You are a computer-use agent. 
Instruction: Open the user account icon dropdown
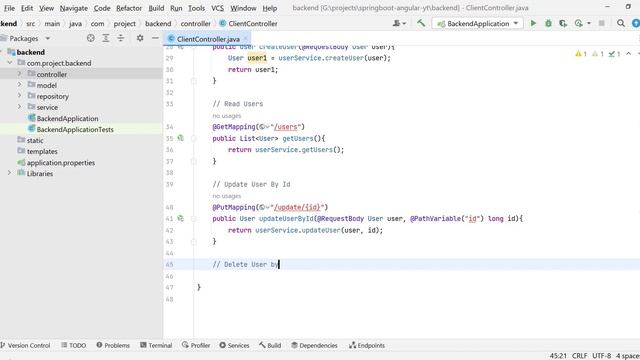[399, 24]
